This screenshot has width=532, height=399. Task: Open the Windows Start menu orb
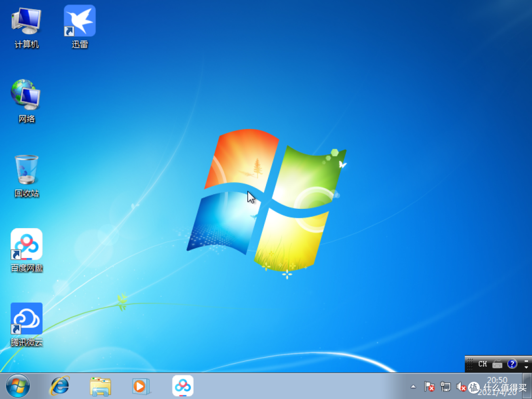point(18,386)
